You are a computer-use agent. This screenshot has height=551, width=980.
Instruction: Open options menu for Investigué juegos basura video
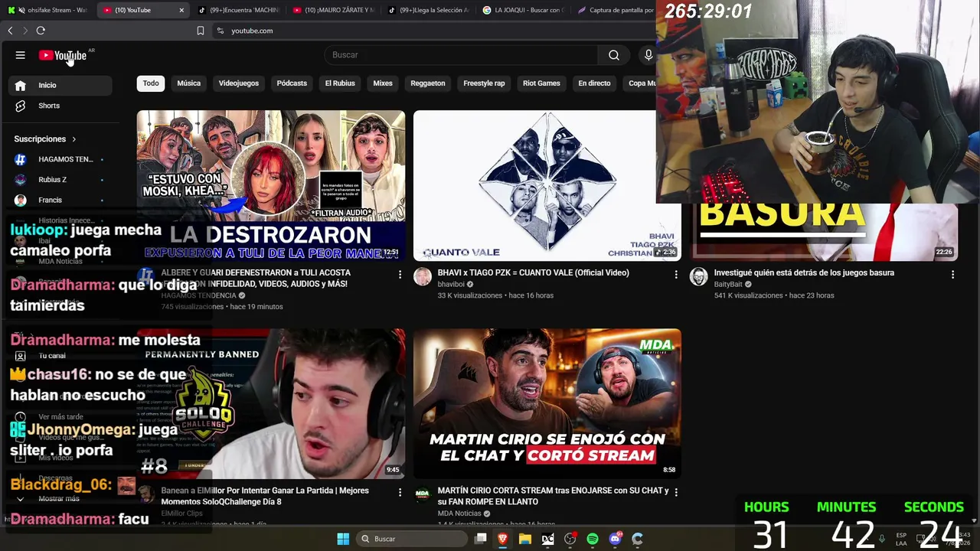coord(952,274)
